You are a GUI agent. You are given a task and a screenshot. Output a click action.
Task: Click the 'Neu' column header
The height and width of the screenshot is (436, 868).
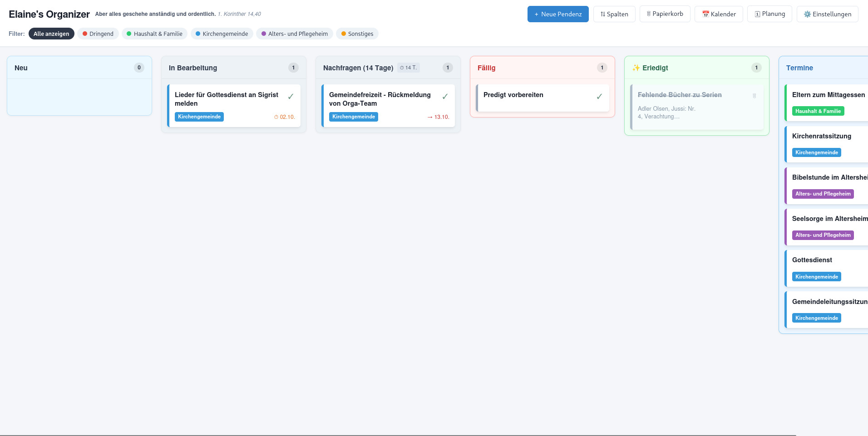(79, 68)
